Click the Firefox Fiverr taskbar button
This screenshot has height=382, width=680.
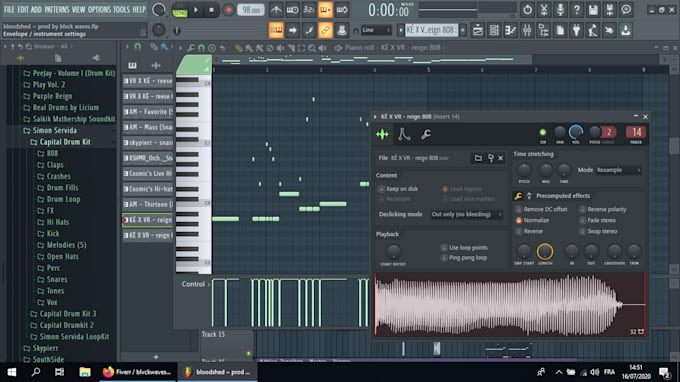point(137,372)
